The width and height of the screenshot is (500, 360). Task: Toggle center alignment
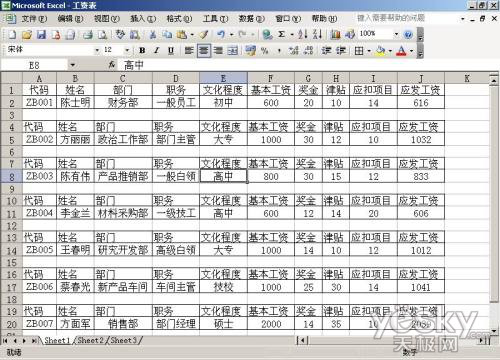(204, 51)
